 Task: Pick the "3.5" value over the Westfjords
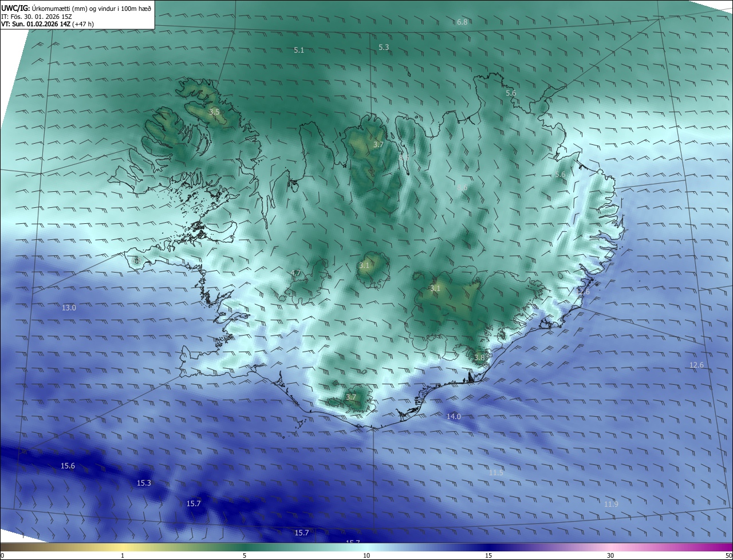point(214,112)
